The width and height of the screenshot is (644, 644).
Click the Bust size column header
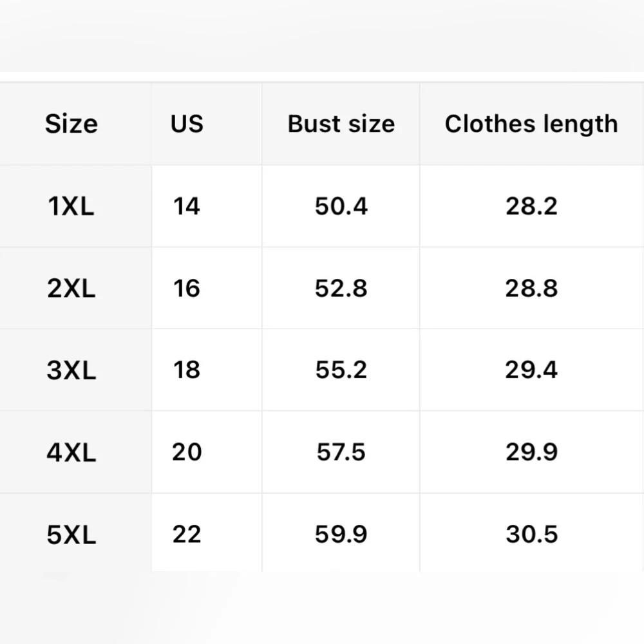[341, 124]
